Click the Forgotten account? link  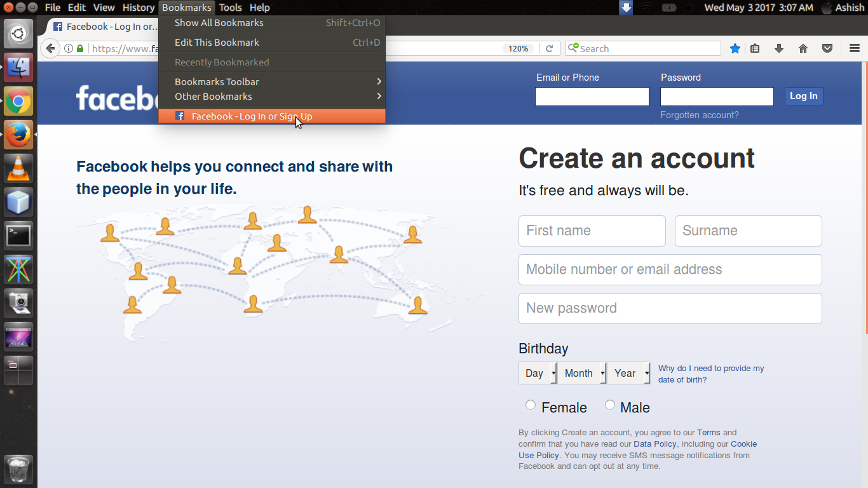700,115
